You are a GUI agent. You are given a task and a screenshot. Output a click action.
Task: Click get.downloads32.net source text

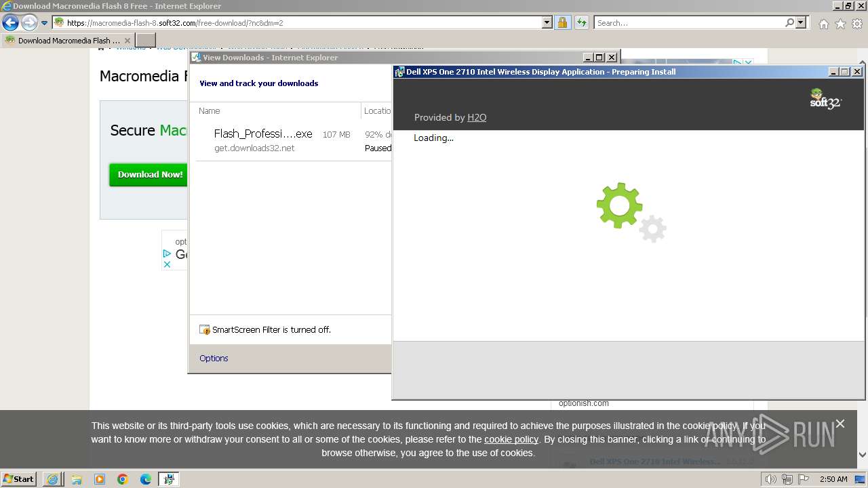[x=254, y=148]
